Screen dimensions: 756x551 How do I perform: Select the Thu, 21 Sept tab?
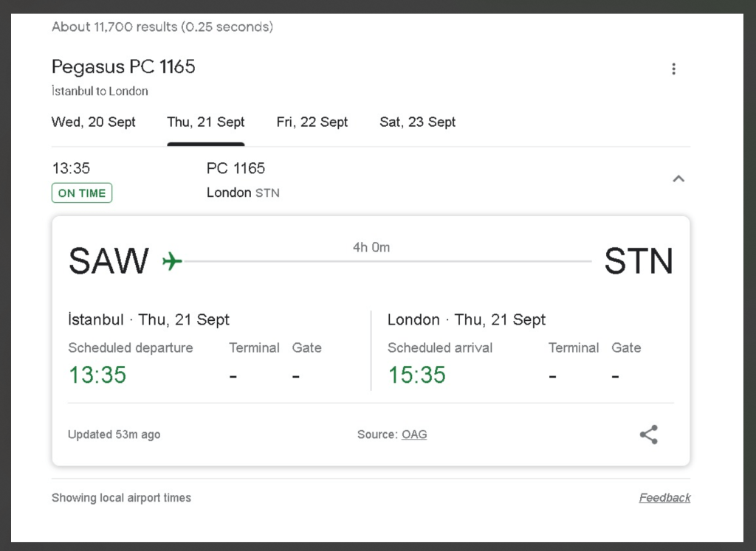coord(206,122)
